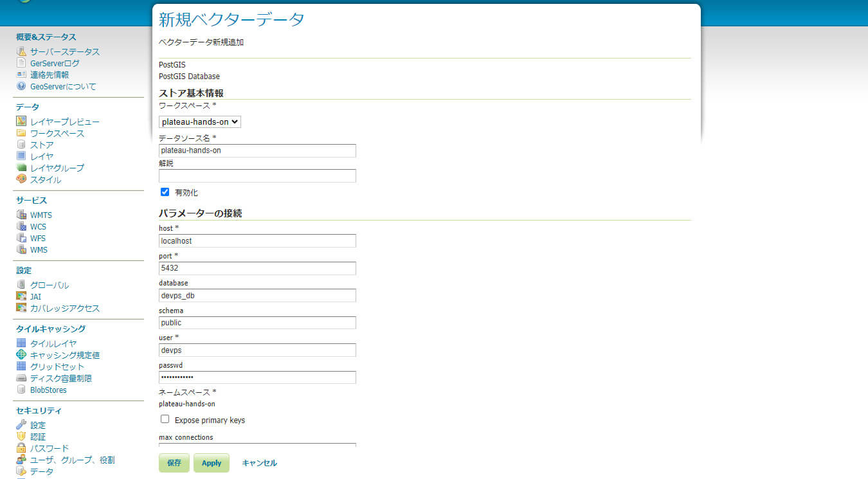Open the WFS service link

pyautogui.click(x=38, y=238)
